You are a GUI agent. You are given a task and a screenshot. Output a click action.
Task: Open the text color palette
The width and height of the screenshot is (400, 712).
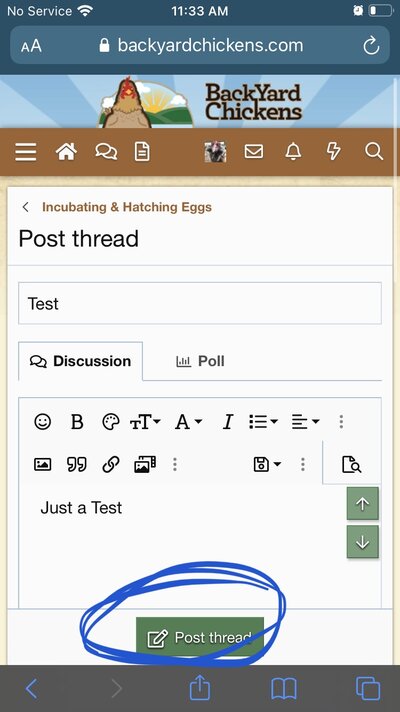coord(111,422)
